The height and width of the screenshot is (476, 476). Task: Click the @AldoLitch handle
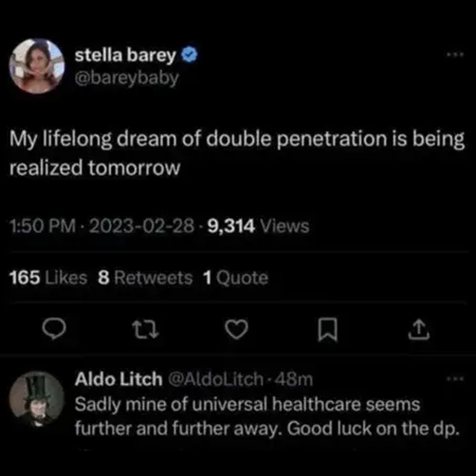[x=216, y=379]
